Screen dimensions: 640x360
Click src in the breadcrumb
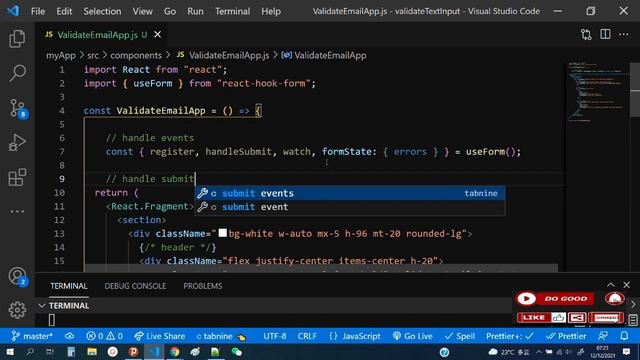tap(93, 55)
